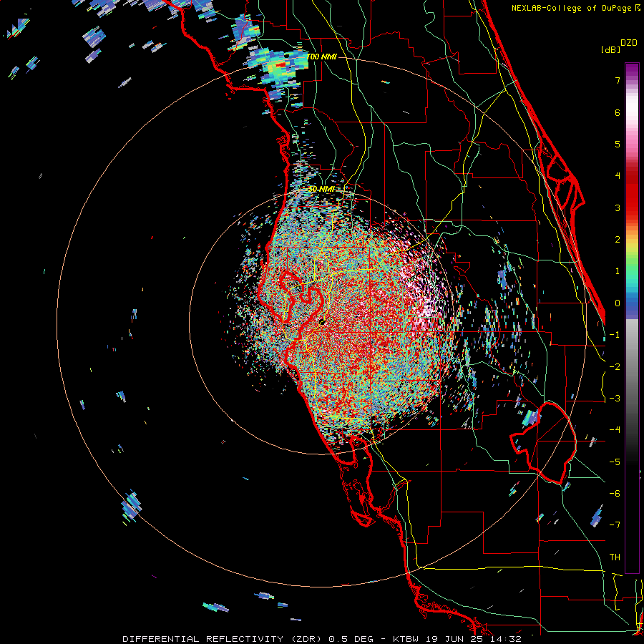Click the 19 JUN 25 date text

click(454, 639)
